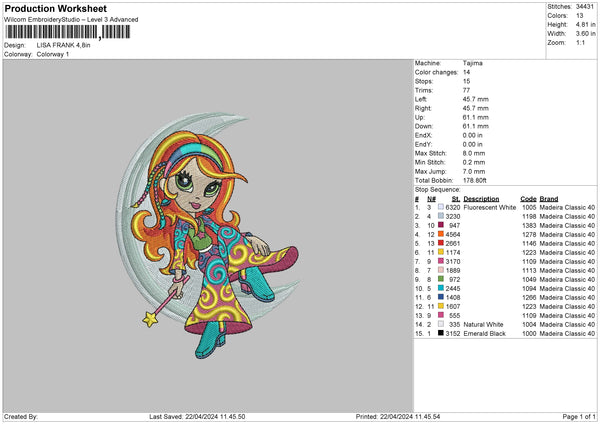This screenshot has width=600, height=424.
Task: Click the Fluorescent White swatch in stop 1
Action: [441, 207]
